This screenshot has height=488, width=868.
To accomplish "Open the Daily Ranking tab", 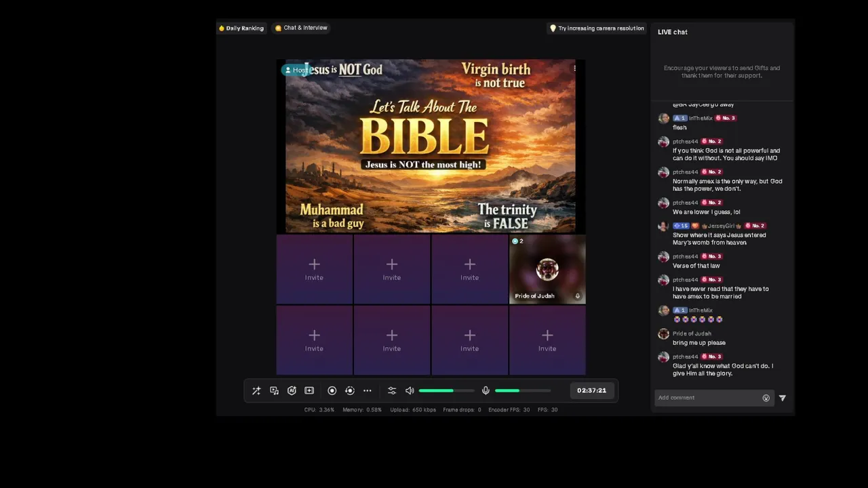I will coord(241,28).
